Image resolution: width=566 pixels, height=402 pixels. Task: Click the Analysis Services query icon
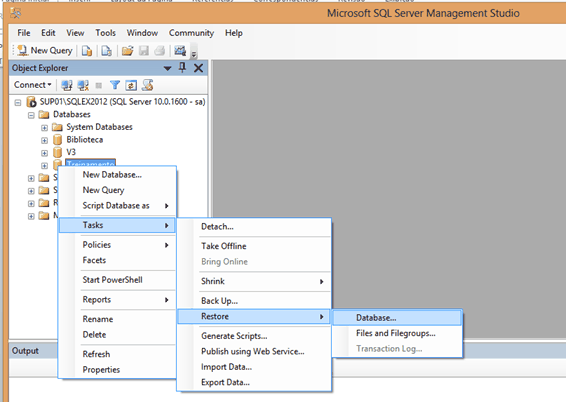(x=106, y=51)
